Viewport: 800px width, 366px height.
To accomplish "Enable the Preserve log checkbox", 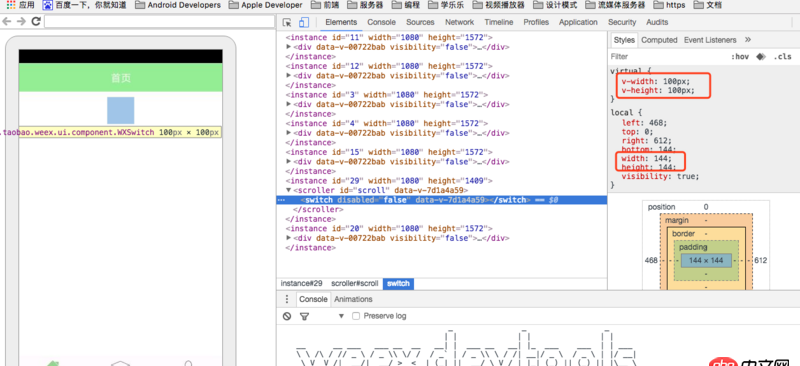I will point(356,316).
